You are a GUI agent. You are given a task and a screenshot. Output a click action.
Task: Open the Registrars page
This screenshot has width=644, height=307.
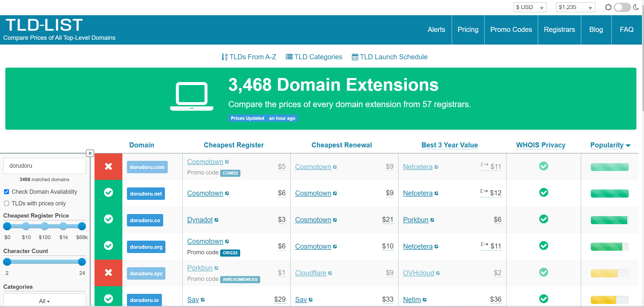point(559,30)
